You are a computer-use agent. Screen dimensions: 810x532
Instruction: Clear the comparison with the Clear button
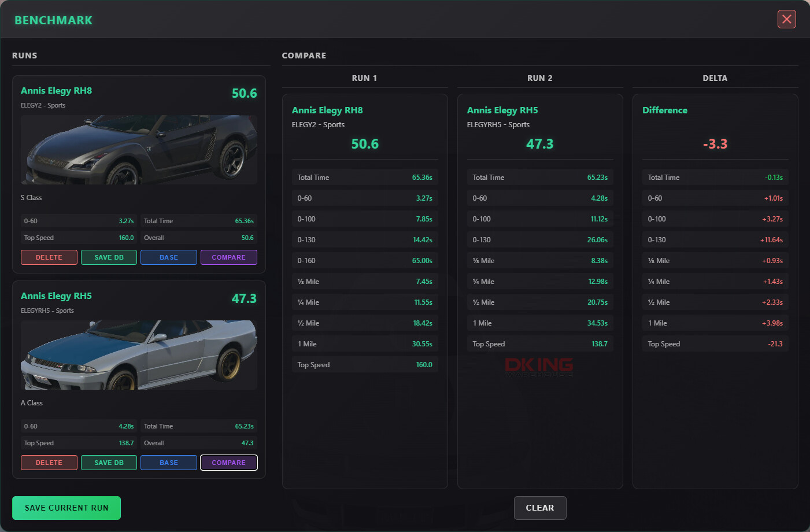[540, 508]
